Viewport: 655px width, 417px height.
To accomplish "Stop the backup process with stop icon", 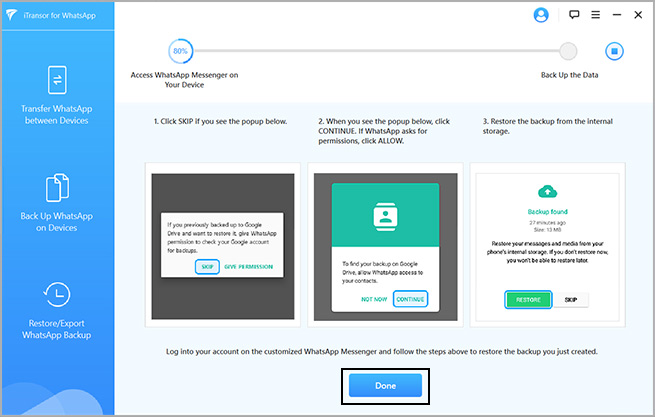I will (615, 52).
